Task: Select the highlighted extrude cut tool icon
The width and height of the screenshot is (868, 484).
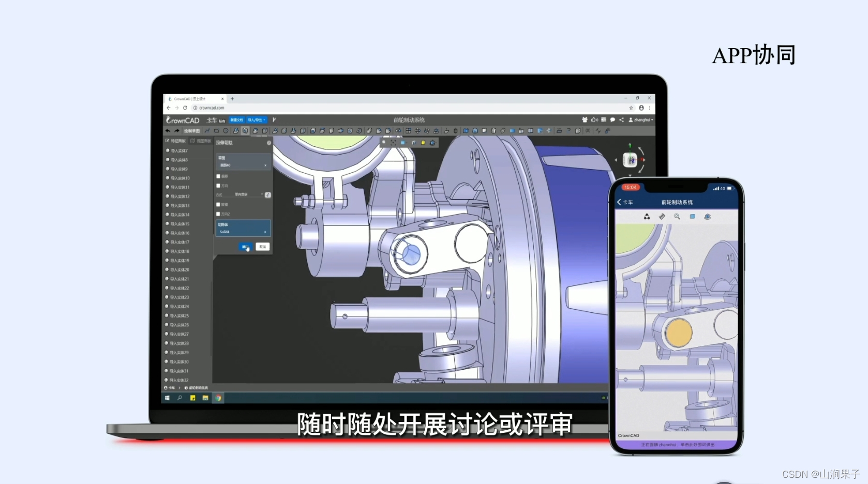Action: tap(245, 131)
